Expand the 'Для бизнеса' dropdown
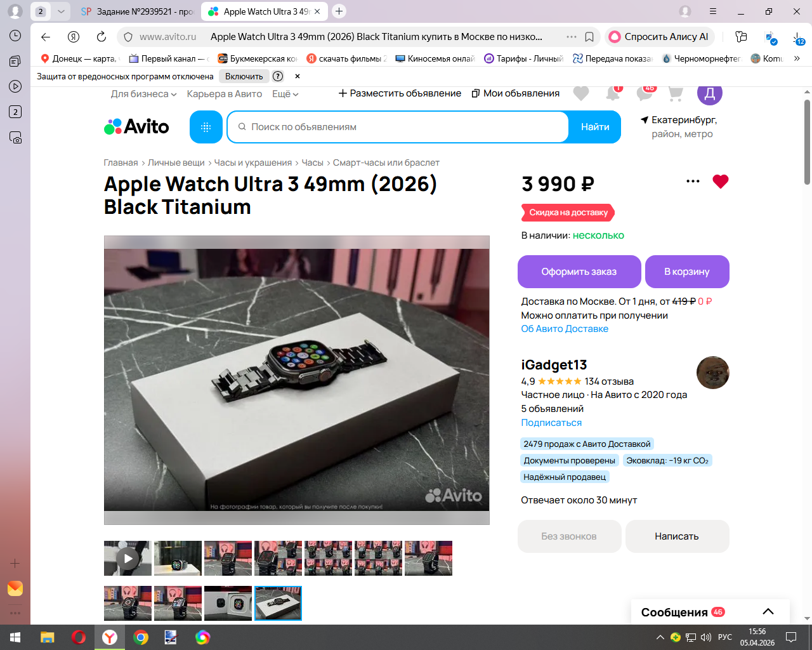The width and height of the screenshot is (812, 650). (143, 94)
